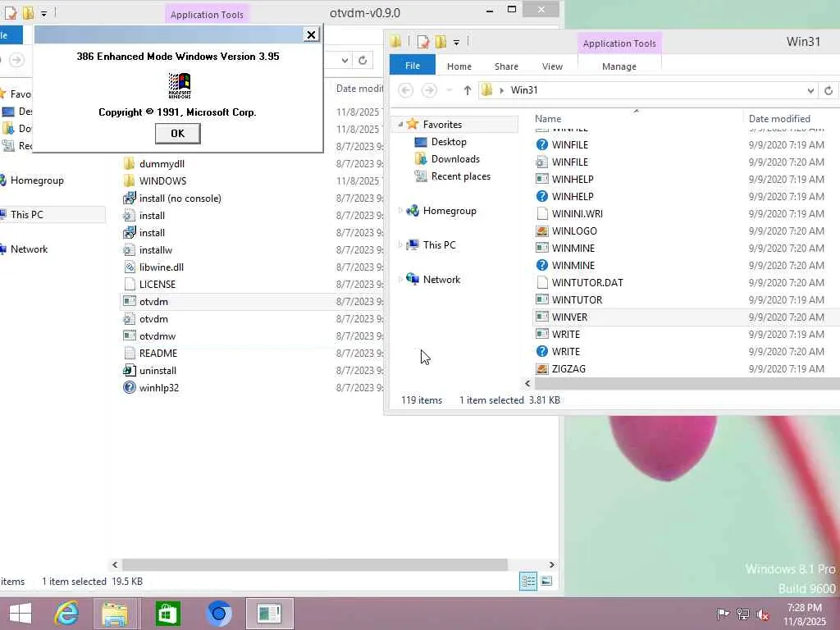Open recent locations dropdown in Win31
This screenshot has width=840, height=630.
(450, 90)
